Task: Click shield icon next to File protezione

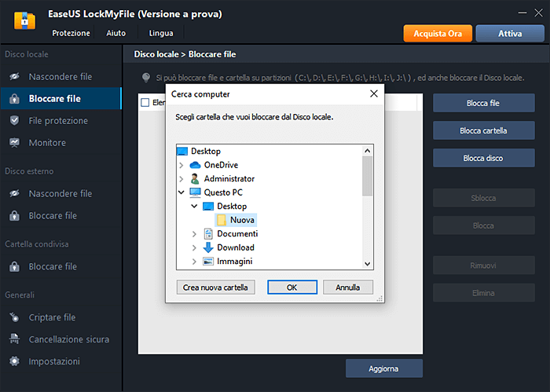Action: click(x=14, y=121)
